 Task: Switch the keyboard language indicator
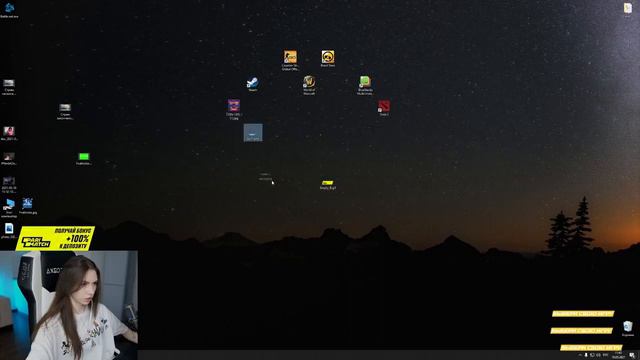click(605, 356)
